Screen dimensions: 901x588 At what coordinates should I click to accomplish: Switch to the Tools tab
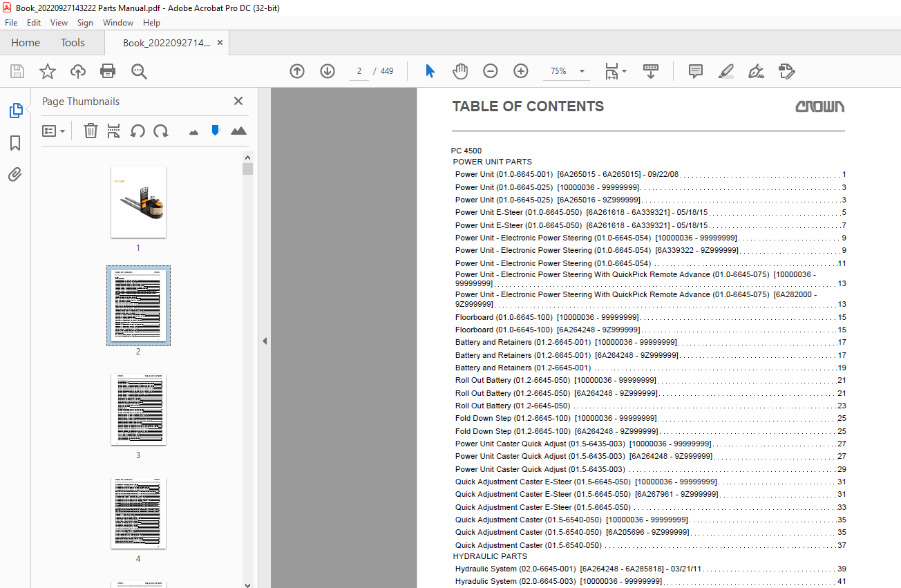(x=73, y=43)
